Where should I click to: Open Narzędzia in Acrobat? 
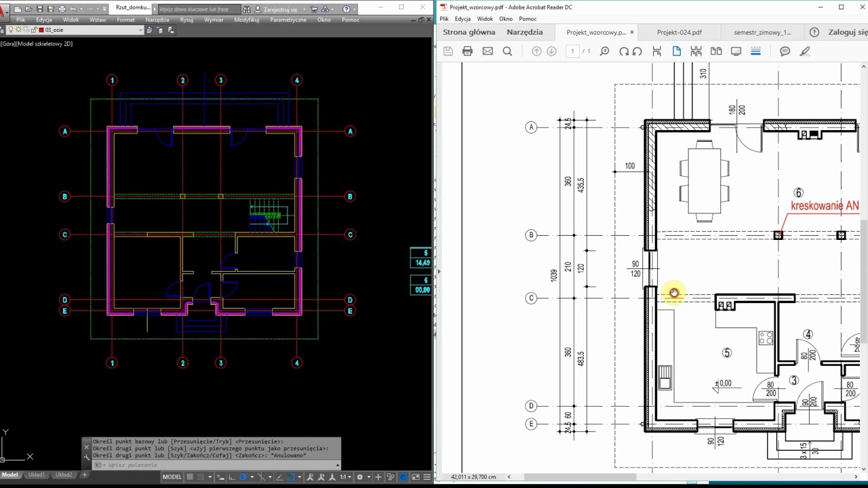[x=524, y=32]
